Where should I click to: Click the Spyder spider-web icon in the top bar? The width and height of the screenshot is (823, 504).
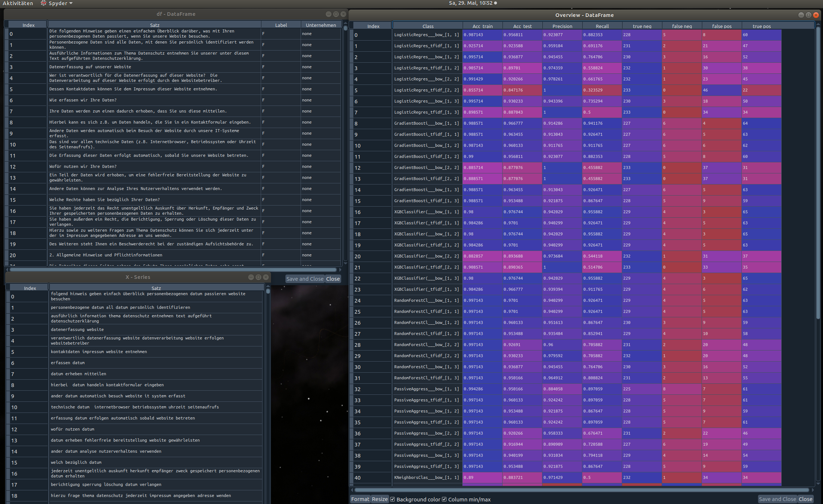pos(44,3)
